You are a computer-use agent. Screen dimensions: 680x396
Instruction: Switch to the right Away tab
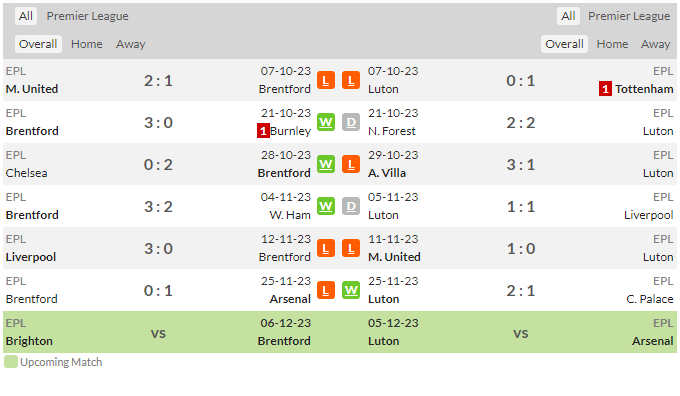(x=655, y=44)
